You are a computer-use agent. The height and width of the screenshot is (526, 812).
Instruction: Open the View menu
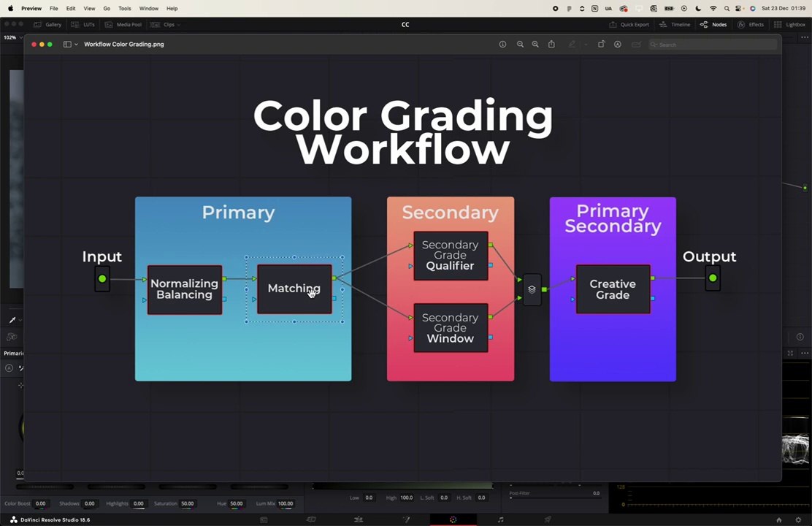point(90,8)
